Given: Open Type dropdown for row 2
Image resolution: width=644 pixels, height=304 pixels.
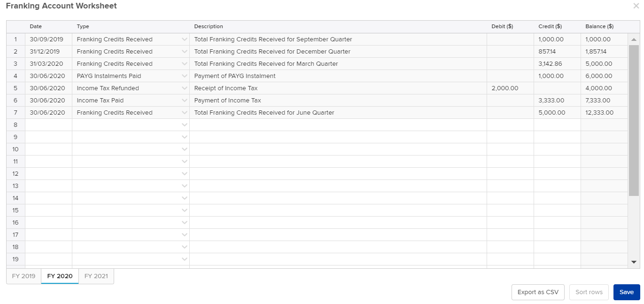Looking at the screenshot, I should click(x=185, y=52).
